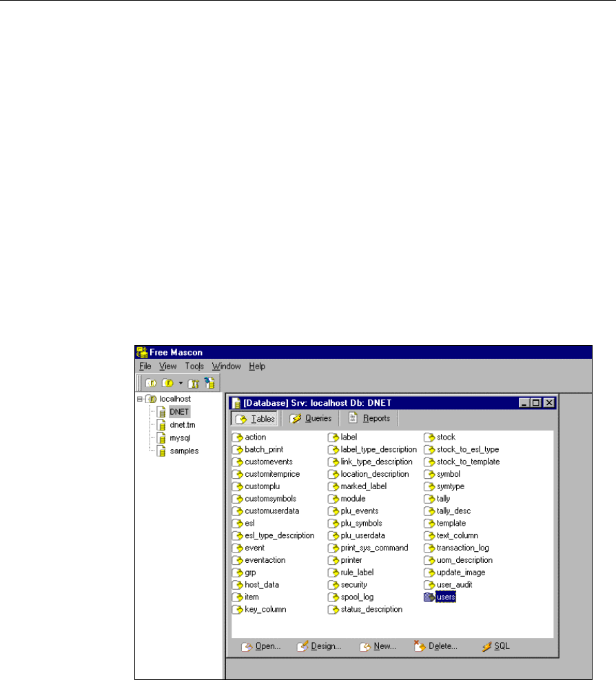Click the transaction_log table name
Screen dimensions: 616x680
coord(463,548)
